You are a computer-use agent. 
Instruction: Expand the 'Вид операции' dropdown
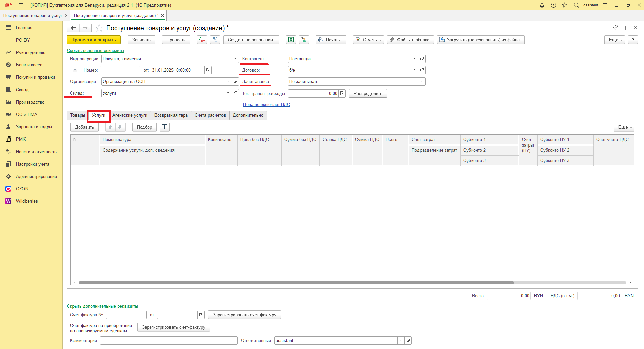(x=235, y=59)
